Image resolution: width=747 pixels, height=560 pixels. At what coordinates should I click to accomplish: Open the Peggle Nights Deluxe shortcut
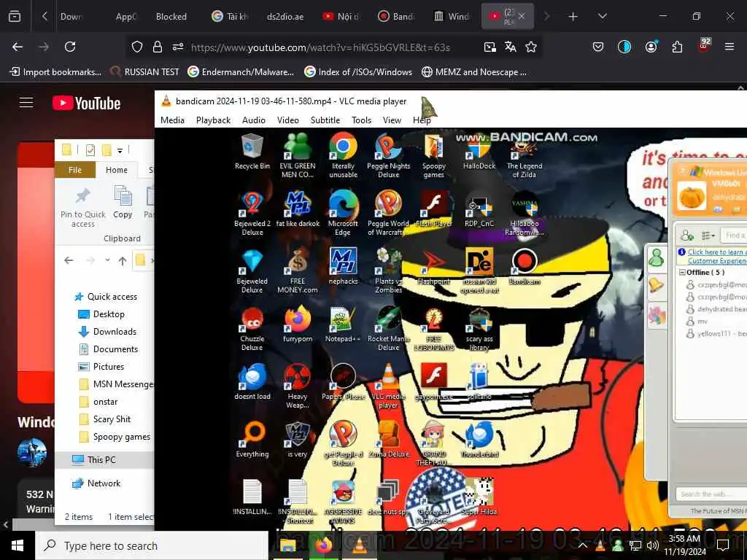click(388, 155)
